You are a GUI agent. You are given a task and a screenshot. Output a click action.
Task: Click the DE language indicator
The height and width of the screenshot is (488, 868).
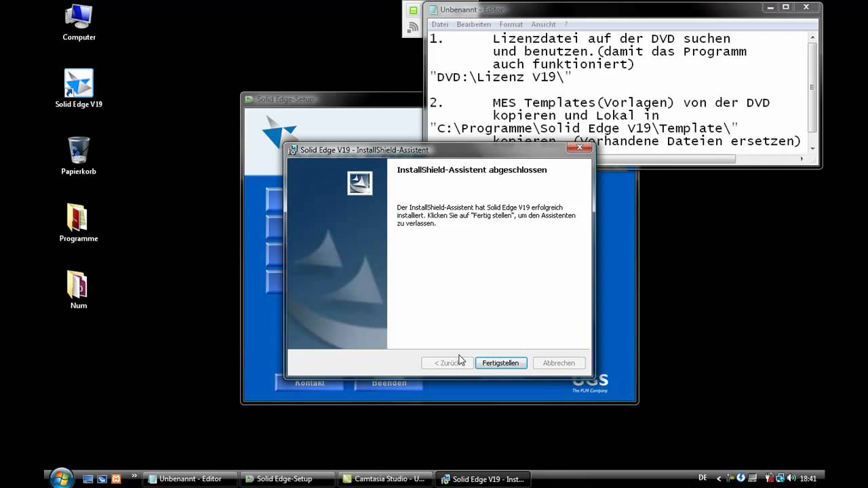(x=703, y=478)
